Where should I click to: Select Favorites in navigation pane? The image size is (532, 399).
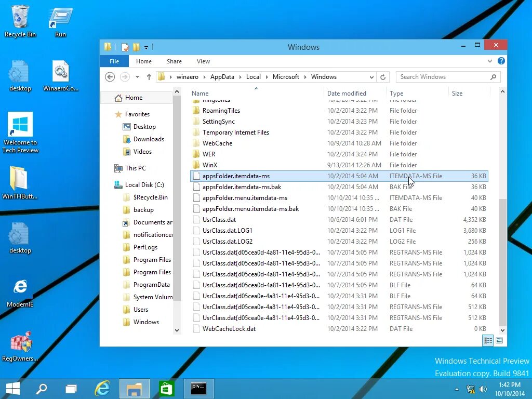137,114
